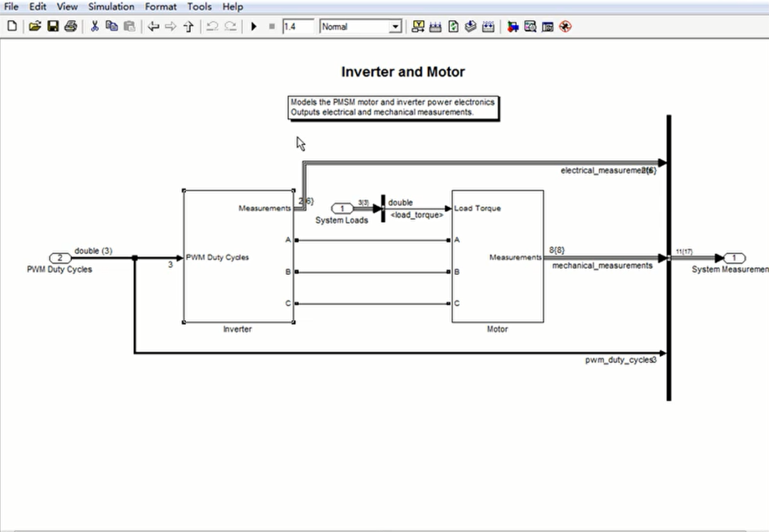This screenshot has height=532, width=769.
Task: Click the simulation stop time field 1.4
Action: (x=298, y=26)
